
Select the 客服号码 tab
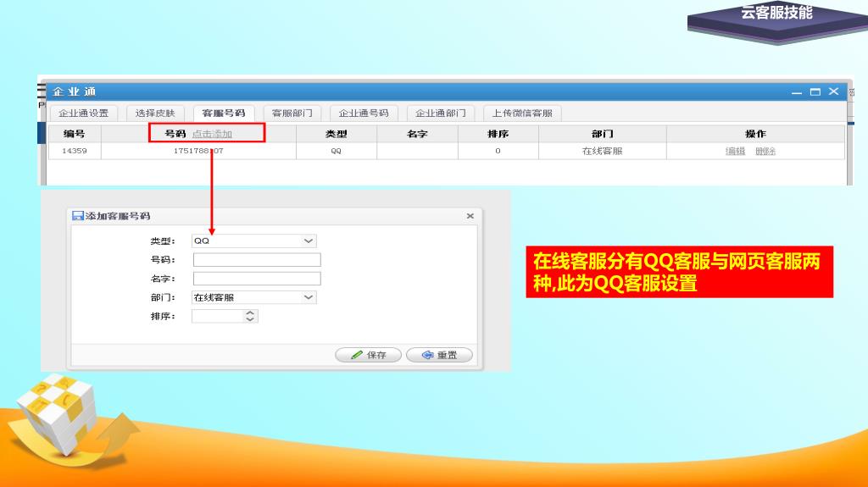(224, 113)
